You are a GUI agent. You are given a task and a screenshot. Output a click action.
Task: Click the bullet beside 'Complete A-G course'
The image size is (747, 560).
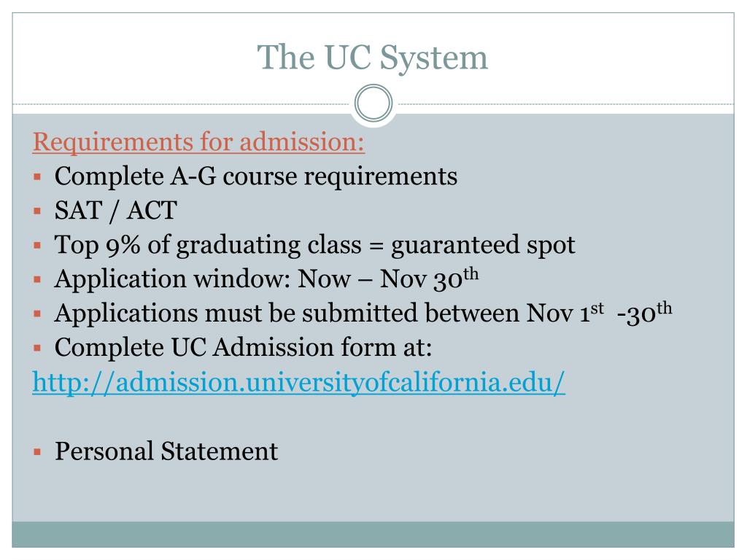38,177
